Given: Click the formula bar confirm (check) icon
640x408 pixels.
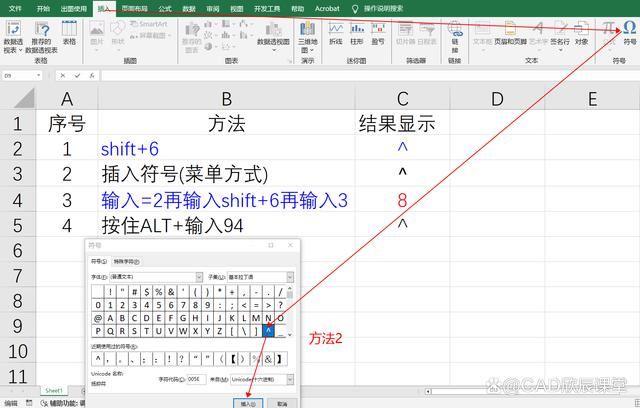Looking at the screenshot, I should pos(78,75).
